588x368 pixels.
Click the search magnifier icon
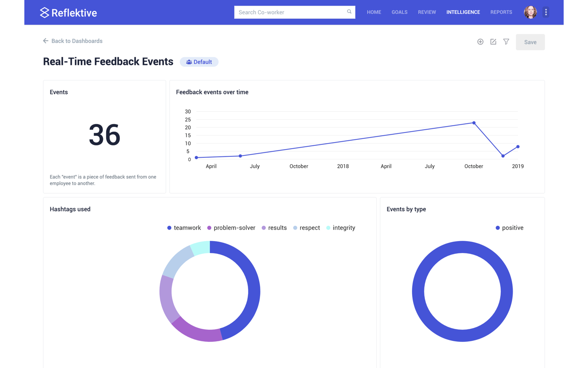349,12
